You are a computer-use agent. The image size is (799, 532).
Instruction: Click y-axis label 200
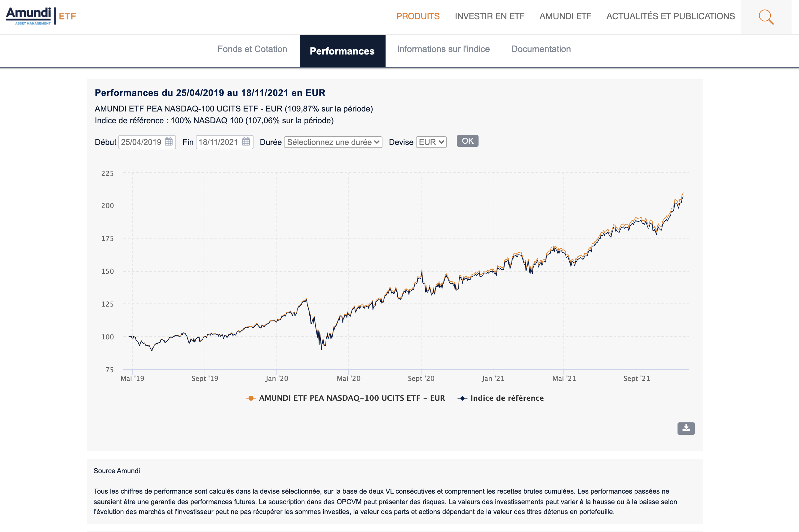(x=107, y=206)
